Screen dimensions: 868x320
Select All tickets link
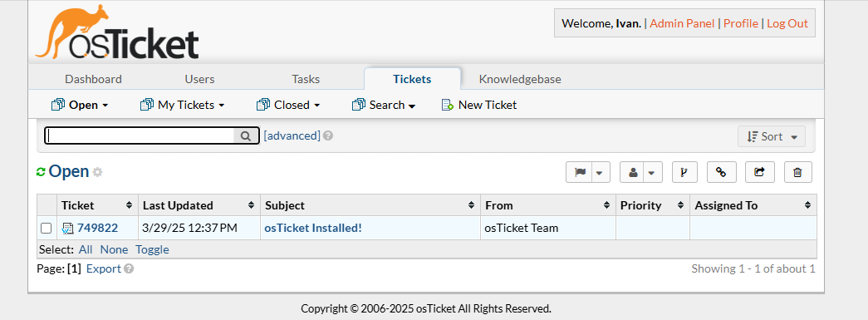pos(86,249)
